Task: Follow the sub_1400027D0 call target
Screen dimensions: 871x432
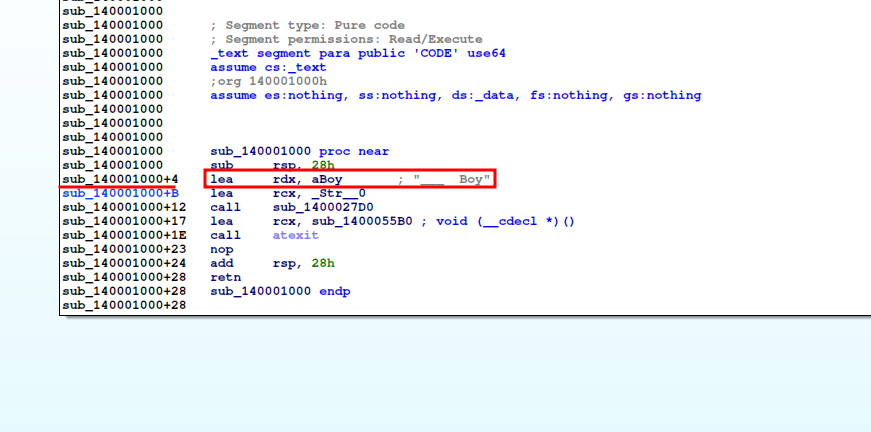Action: pyautogui.click(x=322, y=207)
